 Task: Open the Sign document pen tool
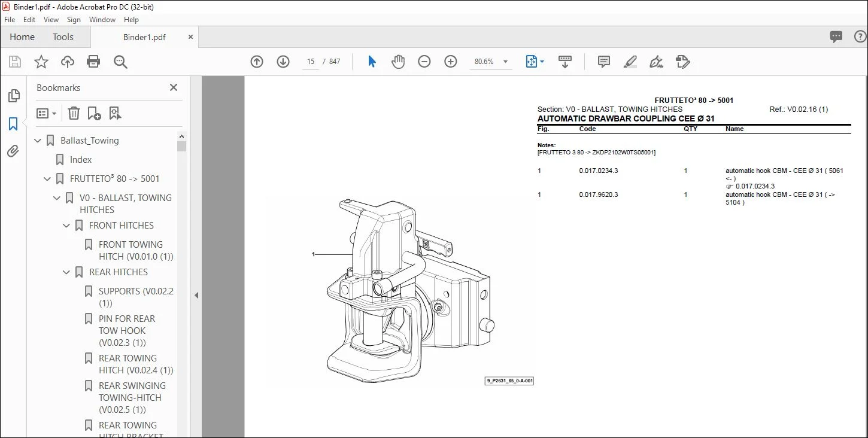656,62
